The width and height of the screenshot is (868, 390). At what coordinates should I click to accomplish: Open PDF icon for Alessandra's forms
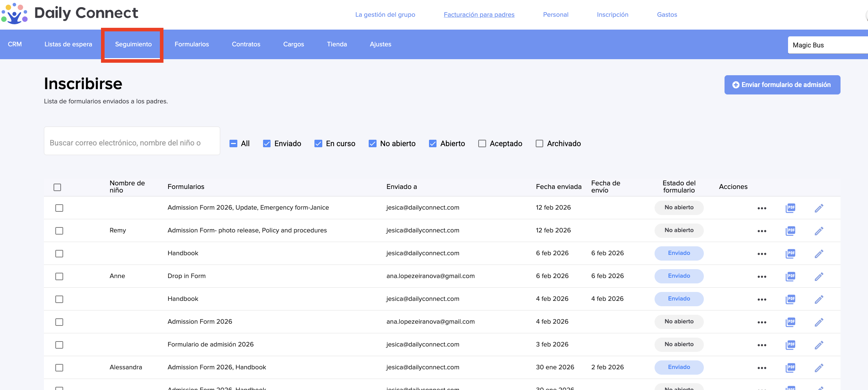pos(791,368)
